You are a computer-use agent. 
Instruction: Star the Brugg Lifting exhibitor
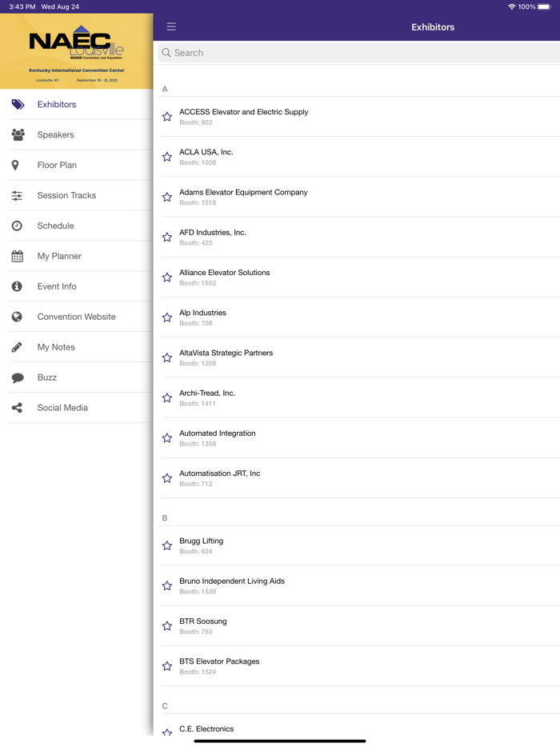coord(167,545)
